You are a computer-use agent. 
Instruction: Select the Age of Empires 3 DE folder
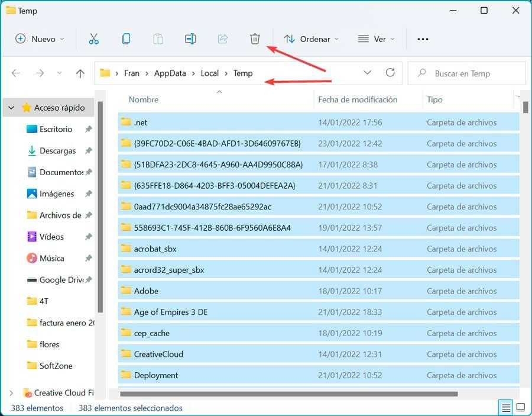[x=170, y=312]
